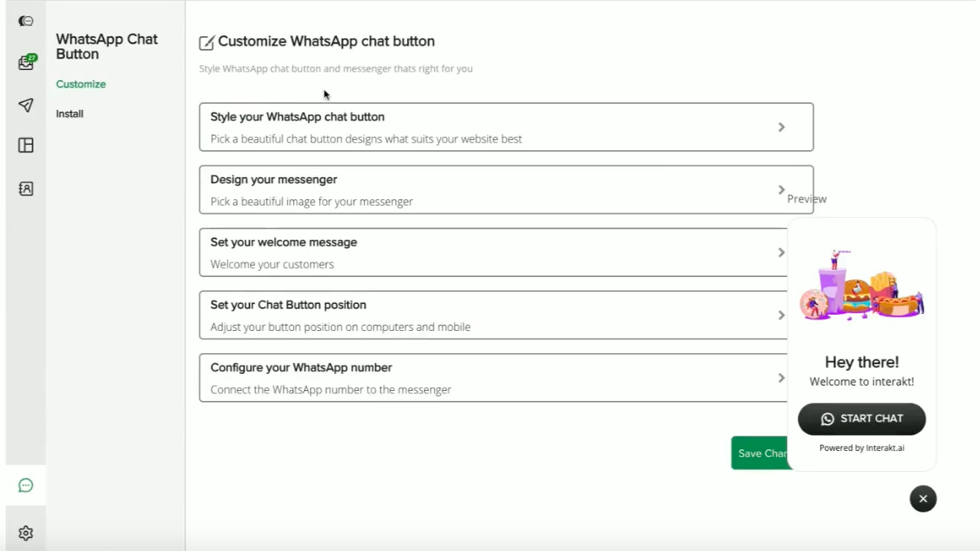980x551 pixels.
Task: Click the green Save Changes button
Action: 760,453
